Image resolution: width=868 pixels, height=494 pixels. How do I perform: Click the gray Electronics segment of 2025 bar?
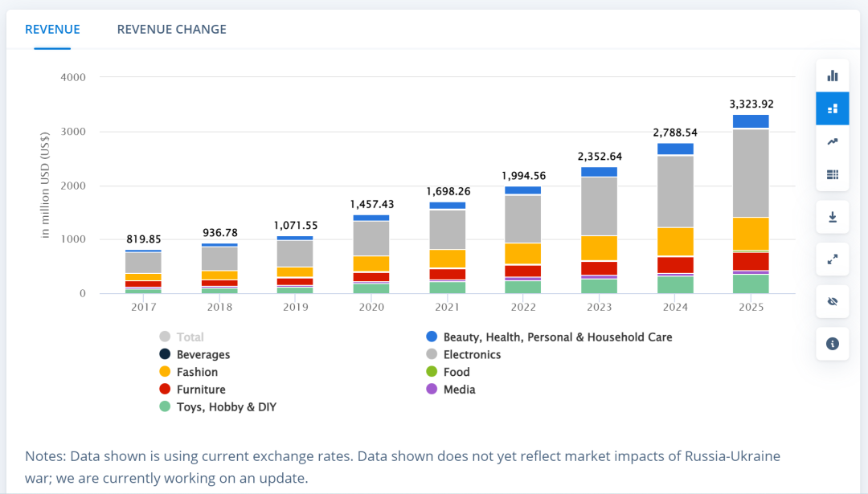click(x=750, y=173)
